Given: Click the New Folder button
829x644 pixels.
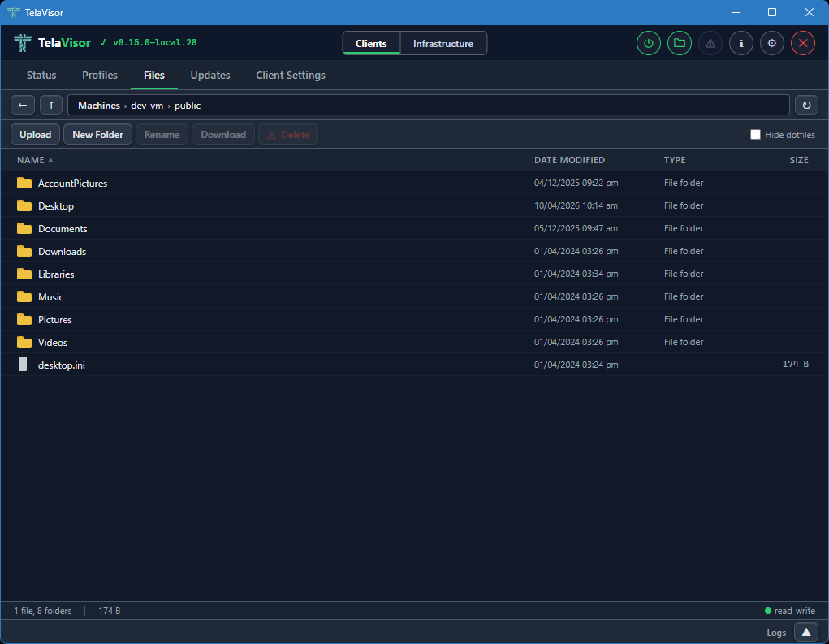Looking at the screenshot, I should (97, 134).
